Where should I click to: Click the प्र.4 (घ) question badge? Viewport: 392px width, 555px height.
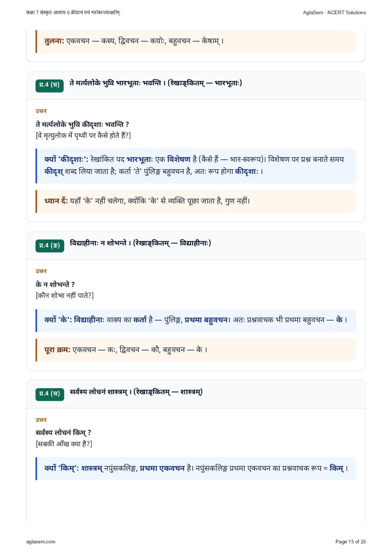(50, 85)
